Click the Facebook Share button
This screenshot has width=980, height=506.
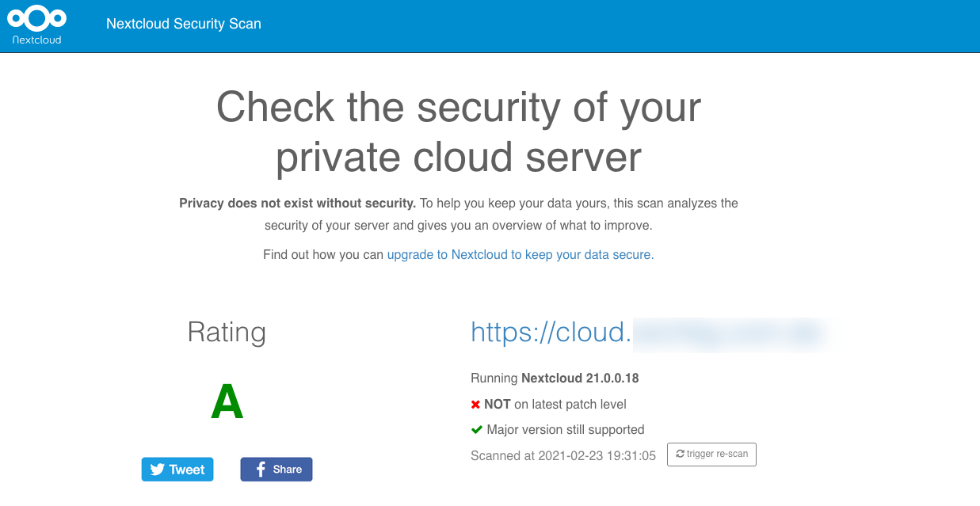click(276, 470)
